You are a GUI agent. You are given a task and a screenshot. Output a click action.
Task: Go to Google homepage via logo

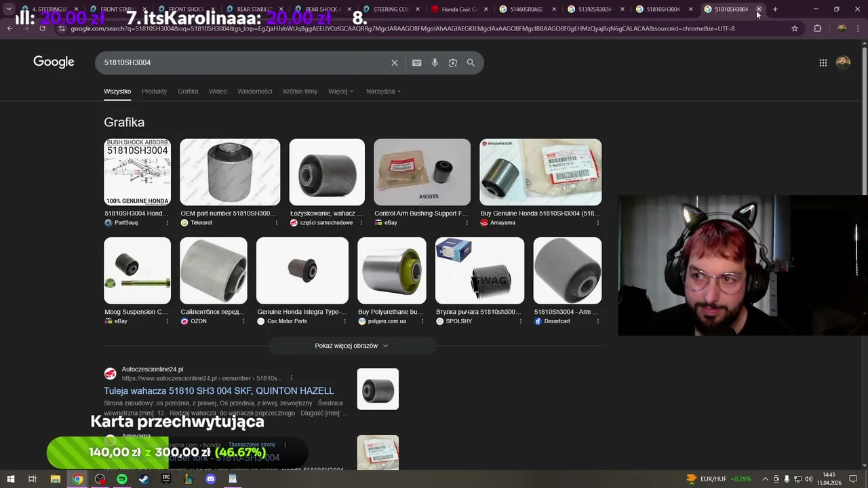(x=54, y=62)
